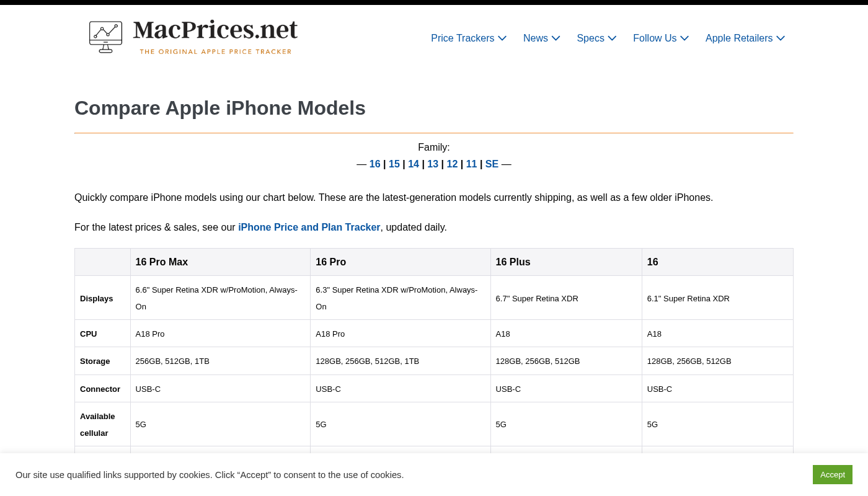Image resolution: width=868 pixels, height=496 pixels.
Task: Click the MacPrices.net site title
Action: [x=215, y=30]
